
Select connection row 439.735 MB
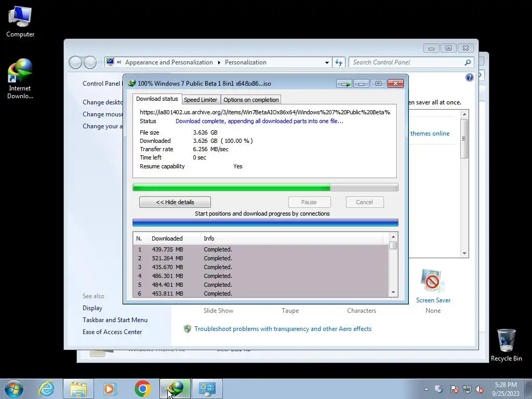click(x=261, y=249)
